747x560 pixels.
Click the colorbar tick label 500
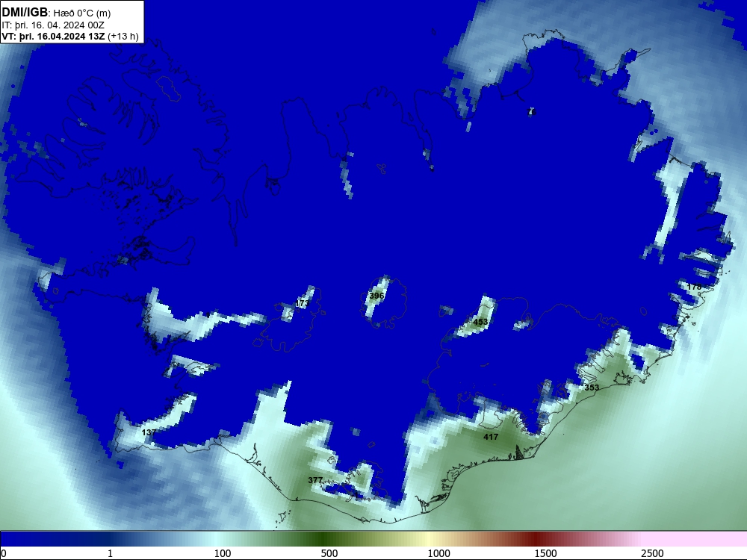[329, 553]
